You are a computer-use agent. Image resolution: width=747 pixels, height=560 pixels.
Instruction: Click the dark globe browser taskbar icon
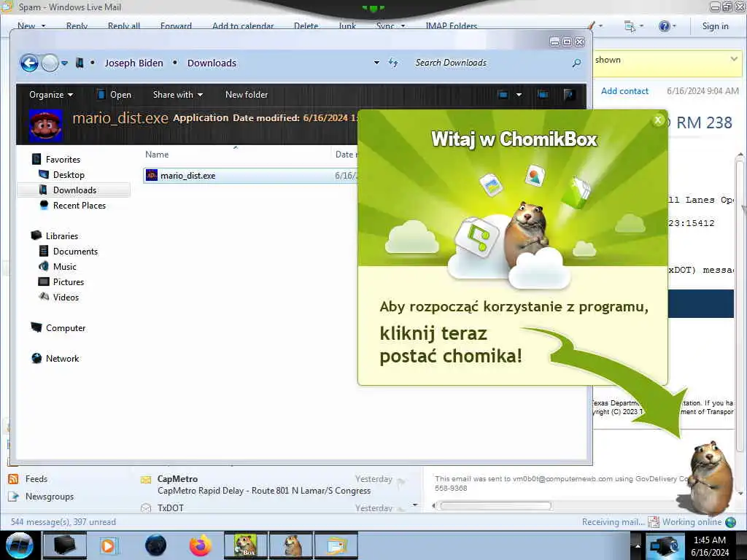click(156, 545)
